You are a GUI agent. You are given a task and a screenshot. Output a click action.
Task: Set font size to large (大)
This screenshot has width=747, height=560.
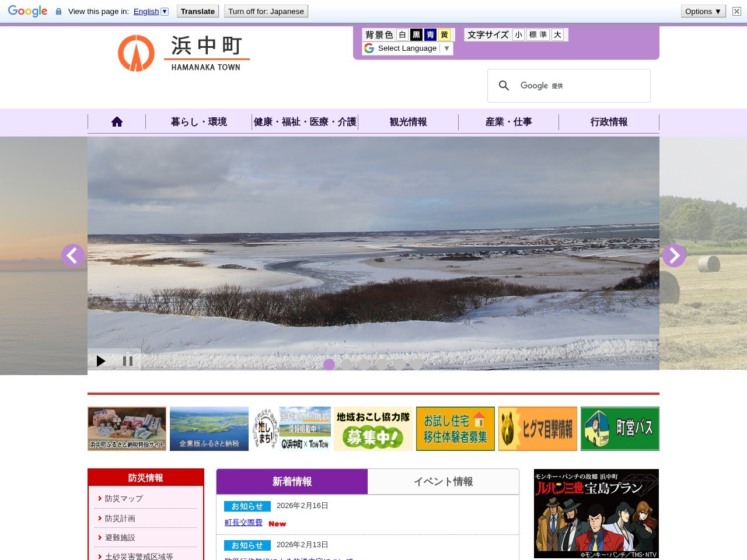pos(558,35)
